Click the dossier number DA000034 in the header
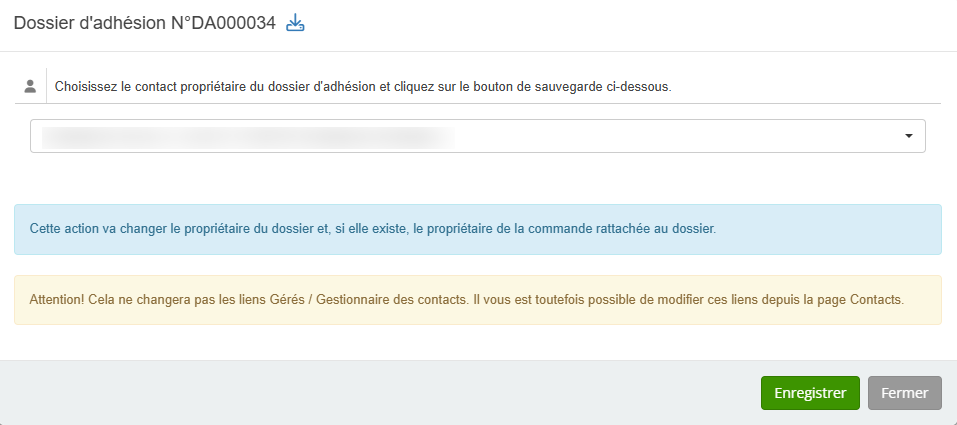The height and width of the screenshot is (425, 957). (239, 24)
